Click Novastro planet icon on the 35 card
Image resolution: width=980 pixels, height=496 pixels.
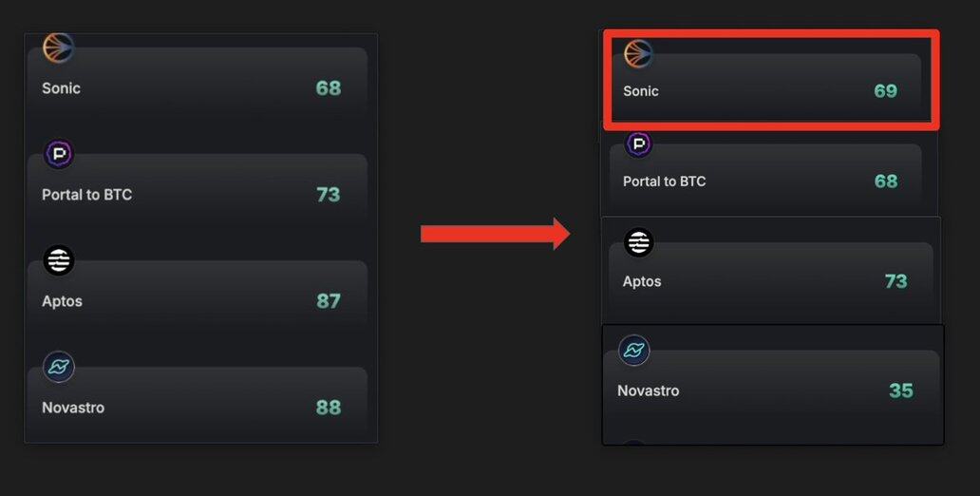click(633, 351)
